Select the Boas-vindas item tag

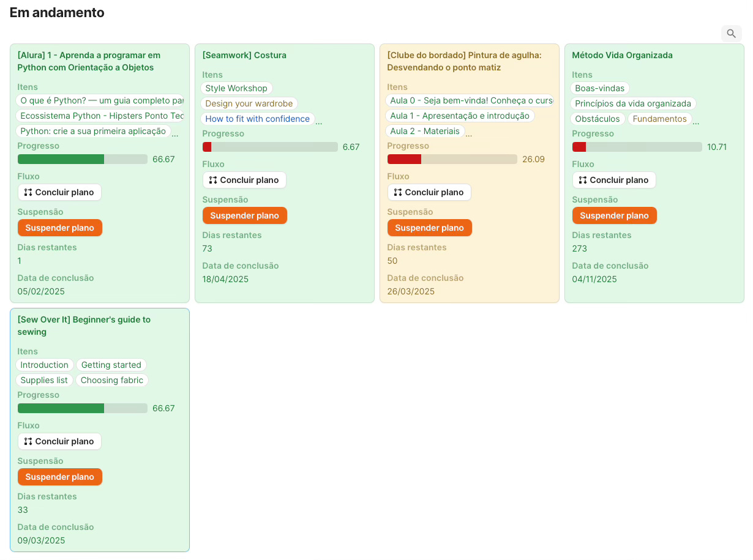pyautogui.click(x=600, y=88)
